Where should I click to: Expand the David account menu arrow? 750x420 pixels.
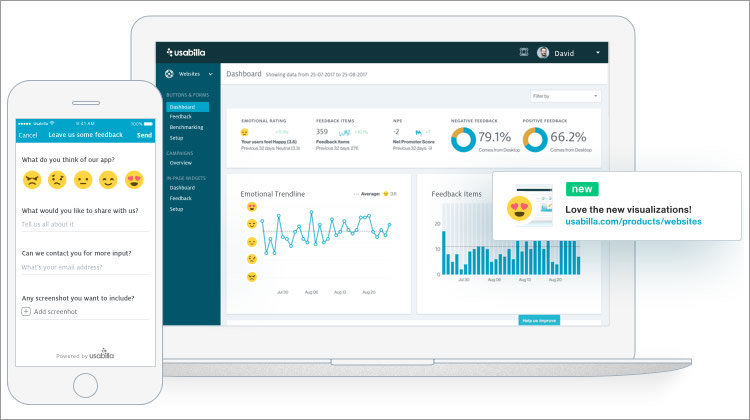click(597, 52)
